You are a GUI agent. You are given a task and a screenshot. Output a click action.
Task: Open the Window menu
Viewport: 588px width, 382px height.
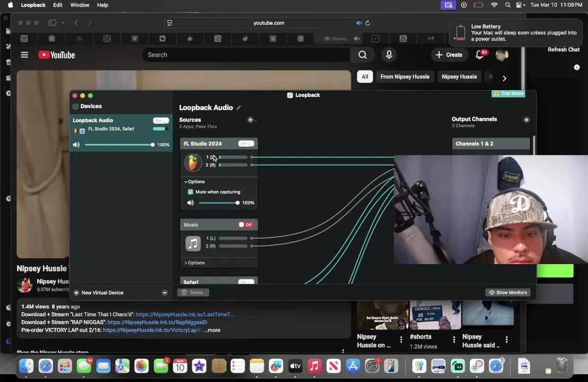click(80, 5)
